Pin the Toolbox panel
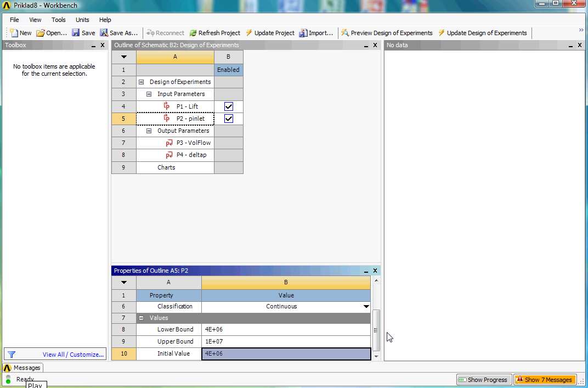This screenshot has height=388, width=588. click(x=94, y=46)
